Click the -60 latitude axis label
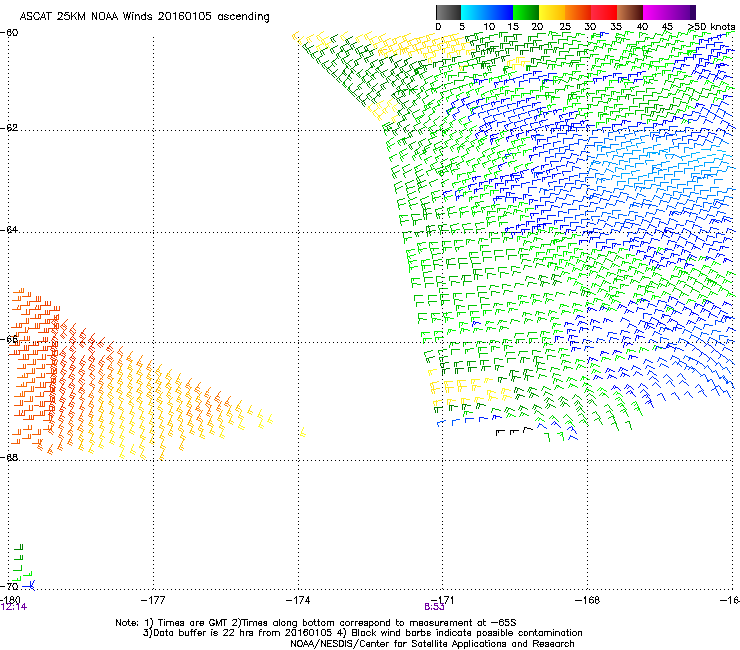Image resolution: width=740 pixels, height=650 pixels. (9, 33)
